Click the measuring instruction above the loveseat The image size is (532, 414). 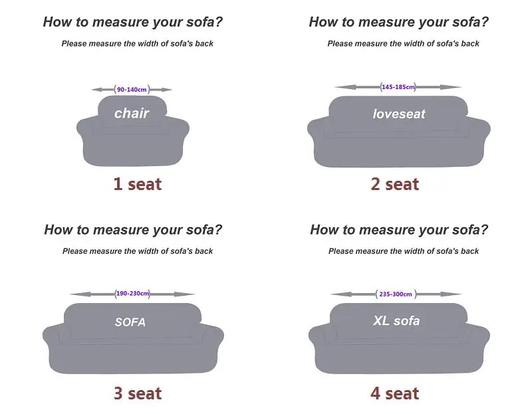tap(403, 44)
